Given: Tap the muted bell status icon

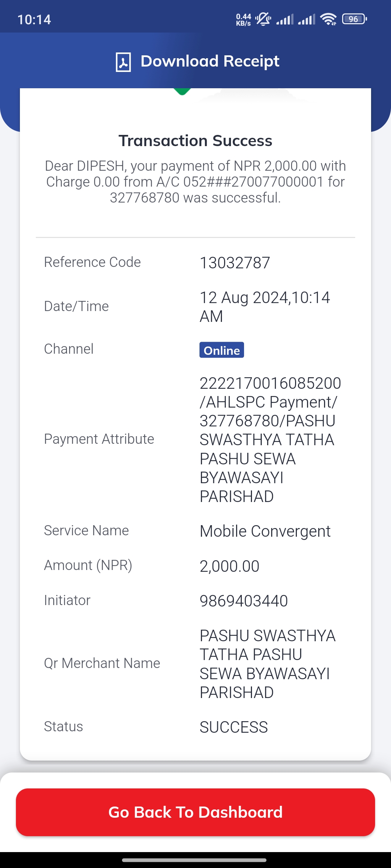Looking at the screenshot, I should coord(263,19).
